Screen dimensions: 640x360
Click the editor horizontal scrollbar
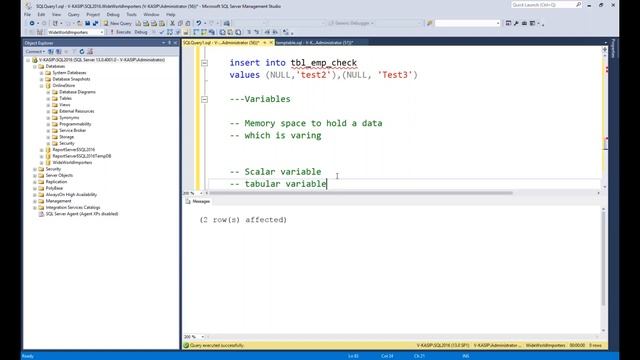[x=361, y=193]
